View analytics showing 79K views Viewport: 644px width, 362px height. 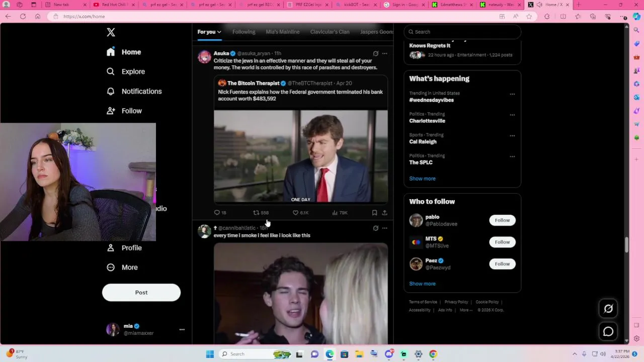click(340, 213)
